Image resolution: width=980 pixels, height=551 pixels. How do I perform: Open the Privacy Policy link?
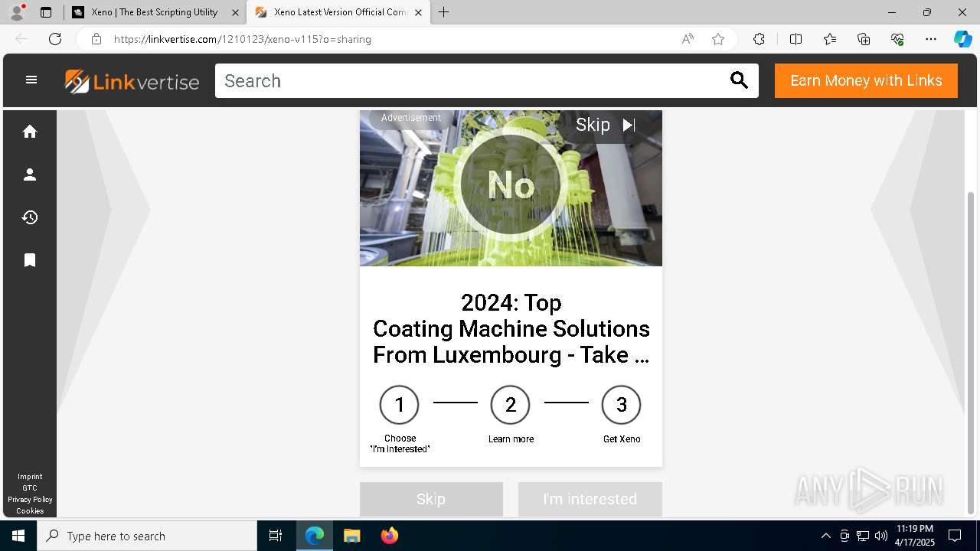tap(30, 500)
